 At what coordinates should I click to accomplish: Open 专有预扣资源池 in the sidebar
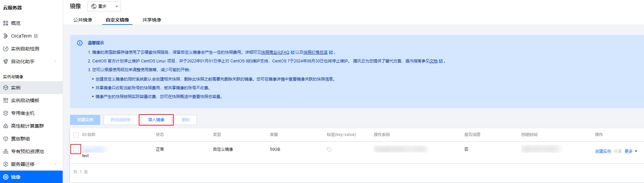tap(31, 151)
